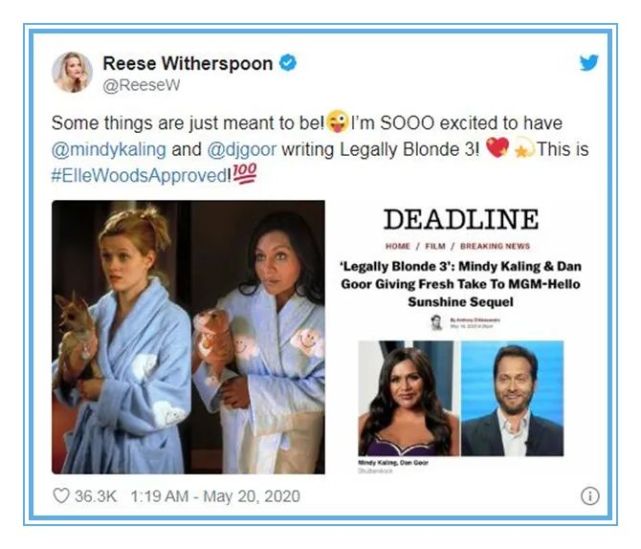Open the Legally Blonde 3 headline
Image resolution: width=641 pixels, height=549 pixels.
[461, 284]
